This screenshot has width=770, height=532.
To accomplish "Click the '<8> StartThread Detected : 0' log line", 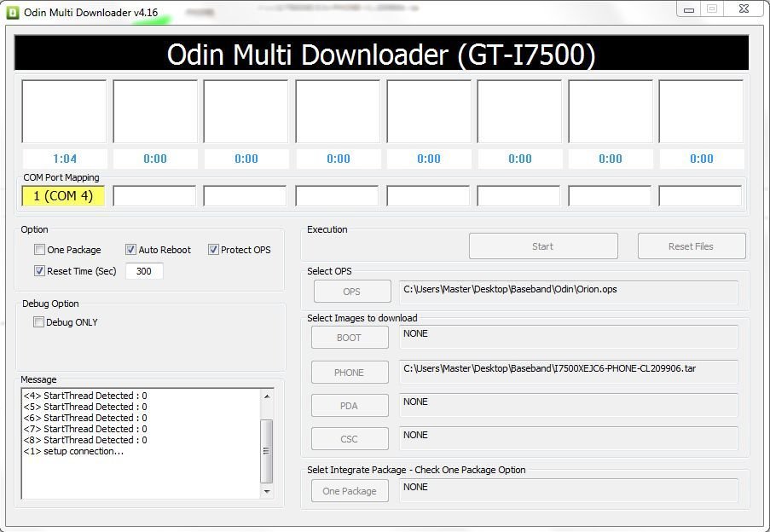I will click(85, 440).
